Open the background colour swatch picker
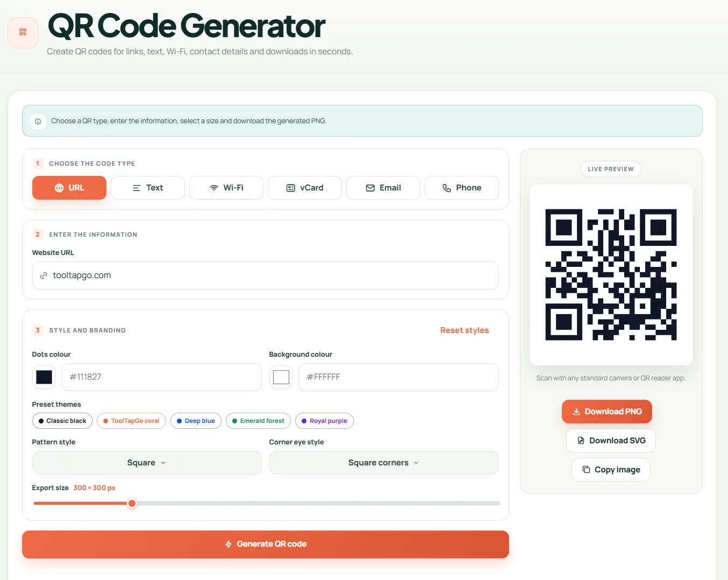 (x=281, y=377)
